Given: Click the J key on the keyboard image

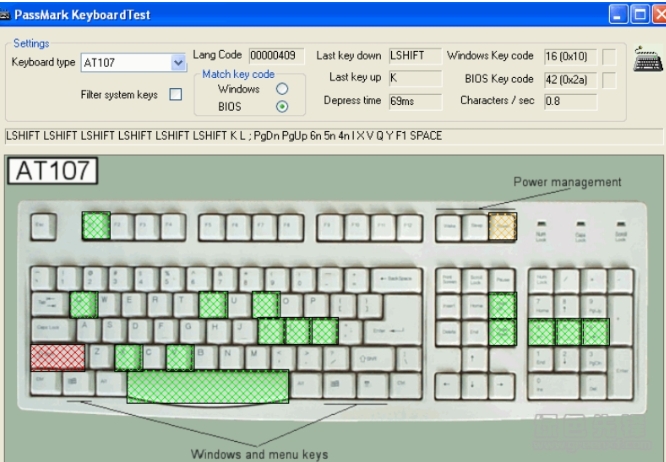Looking at the screenshot, I should pyautogui.click(x=243, y=331).
